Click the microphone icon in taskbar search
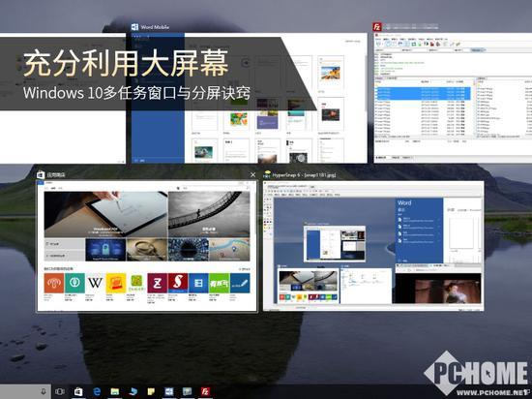Viewport: 532px width, 399px height. click(44, 391)
